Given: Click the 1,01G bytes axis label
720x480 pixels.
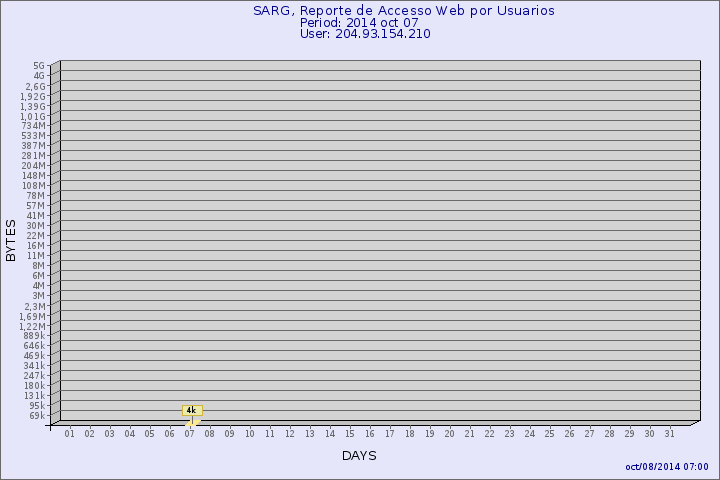Looking at the screenshot, I should click(32, 116).
